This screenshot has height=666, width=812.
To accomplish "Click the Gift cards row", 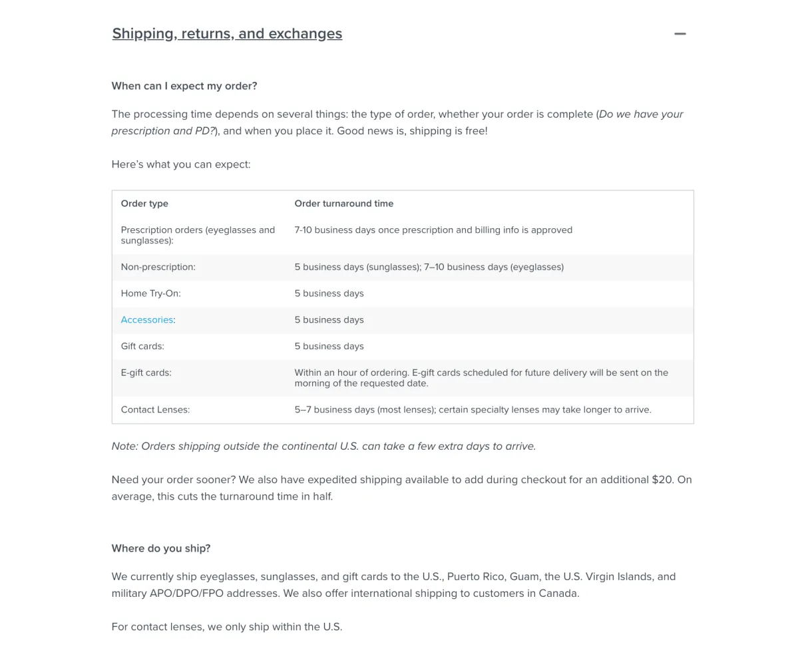I will pos(403,346).
